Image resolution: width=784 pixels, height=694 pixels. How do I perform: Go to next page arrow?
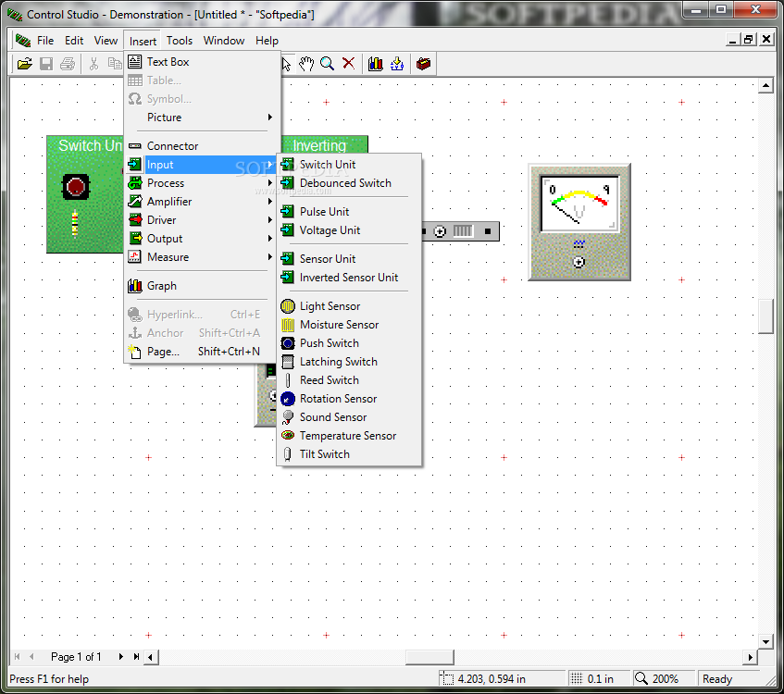click(120, 656)
